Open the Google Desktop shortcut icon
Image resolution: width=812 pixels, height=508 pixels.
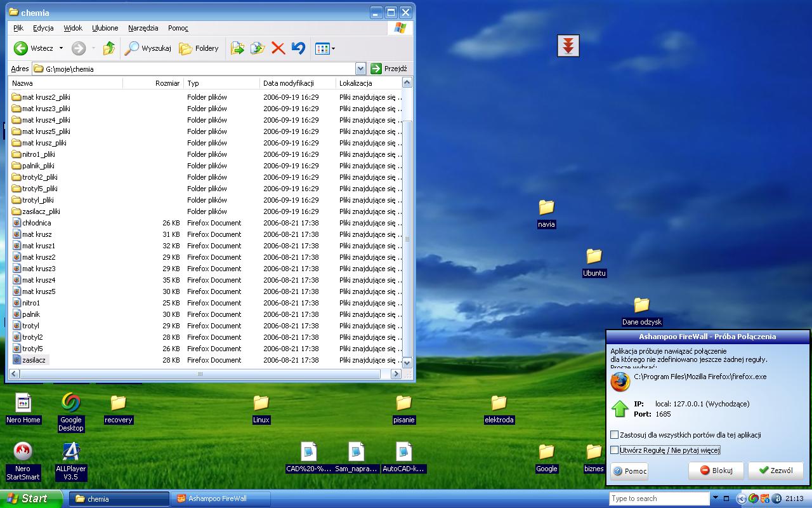point(70,412)
